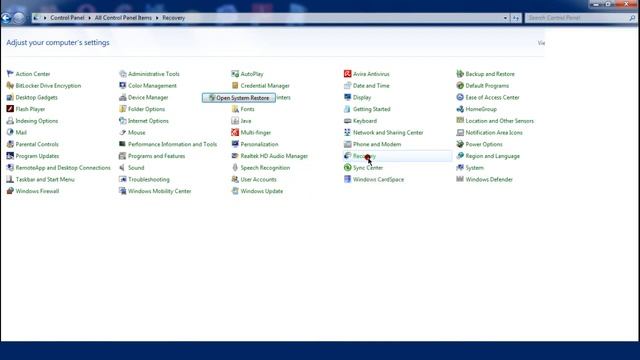Open Region and Language link
Image resolution: width=640 pixels, height=360 pixels.
pyautogui.click(x=493, y=156)
